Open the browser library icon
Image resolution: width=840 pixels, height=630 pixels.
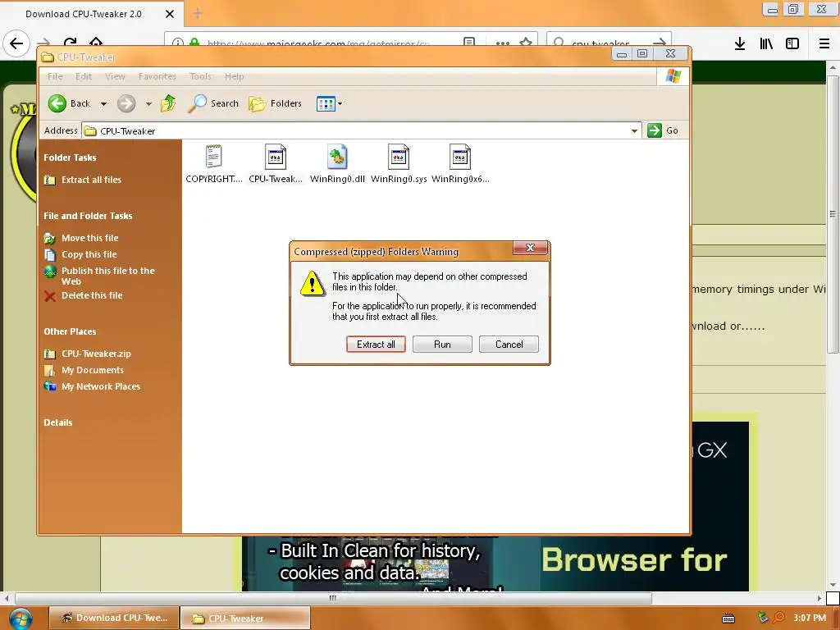[x=766, y=44]
